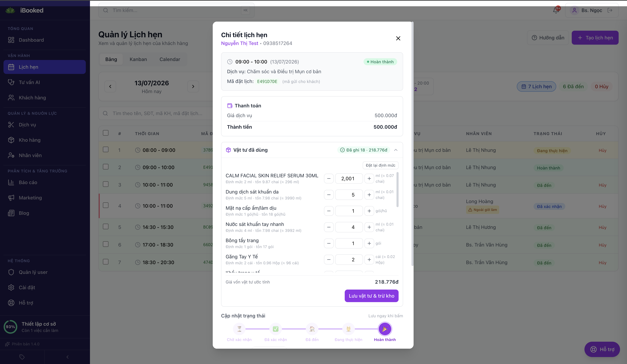Click the appointment search field by name or phone
Viewport: 627px width, 364px height.
click(x=156, y=113)
